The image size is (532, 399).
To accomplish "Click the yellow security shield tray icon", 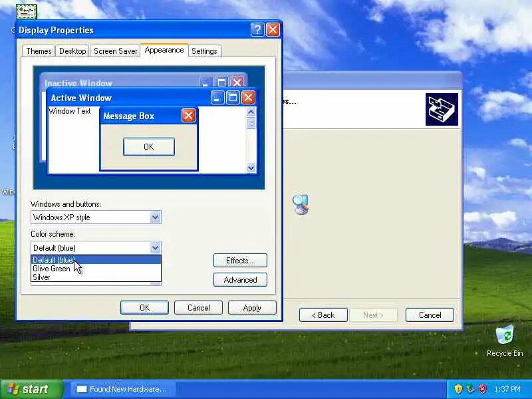I will (458, 389).
